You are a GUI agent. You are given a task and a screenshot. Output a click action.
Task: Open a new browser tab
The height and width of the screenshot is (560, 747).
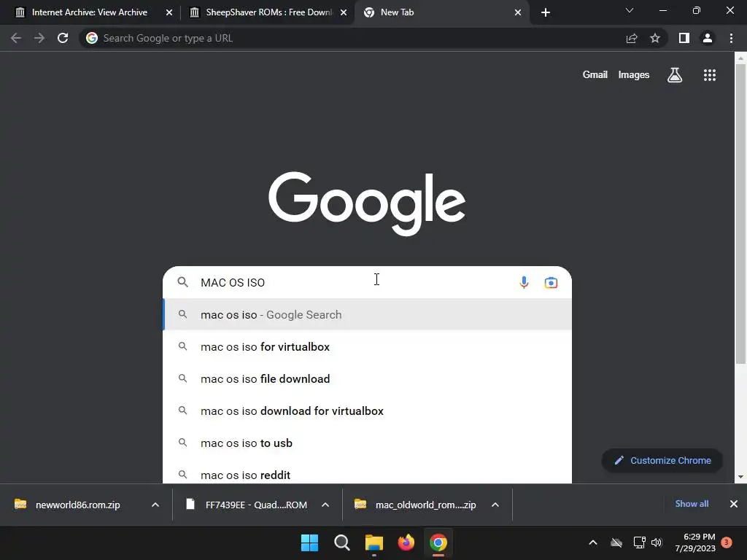click(546, 12)
